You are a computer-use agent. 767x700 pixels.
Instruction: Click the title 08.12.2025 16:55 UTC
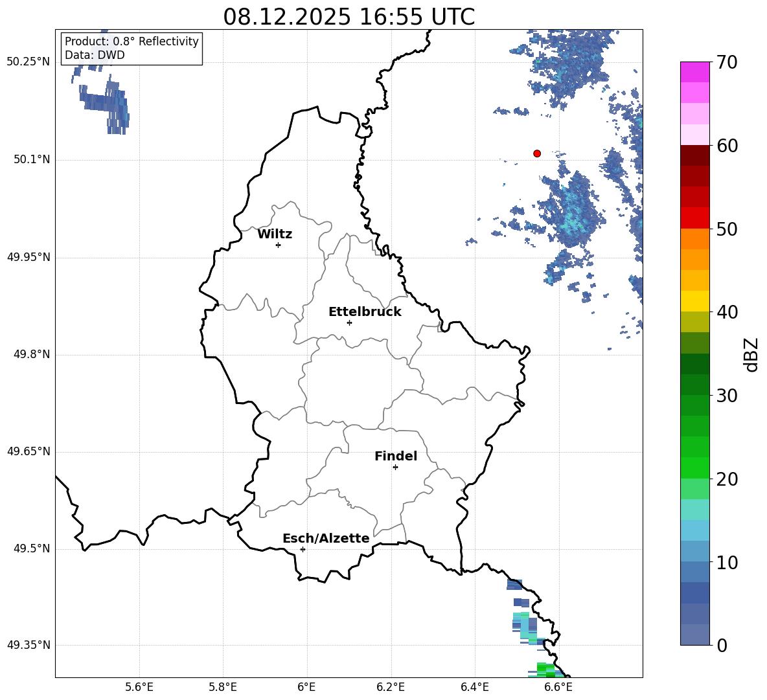tap(349, 17)
